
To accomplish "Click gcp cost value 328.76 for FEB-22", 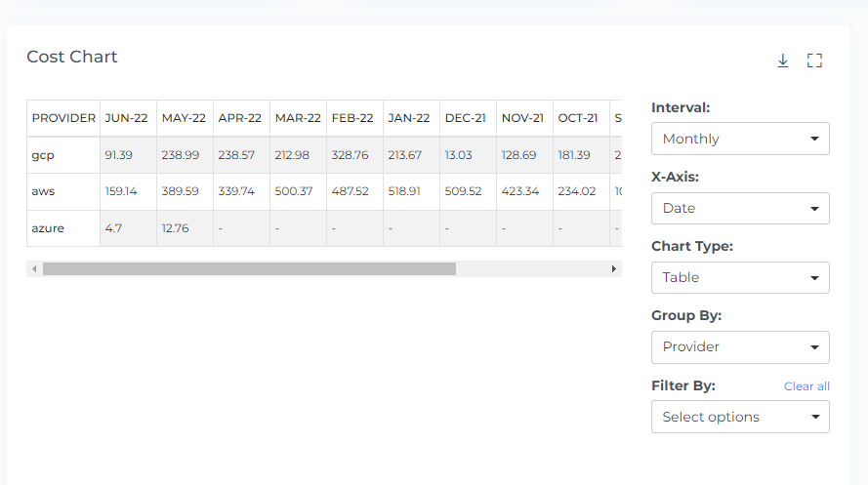I will [351, 155].
